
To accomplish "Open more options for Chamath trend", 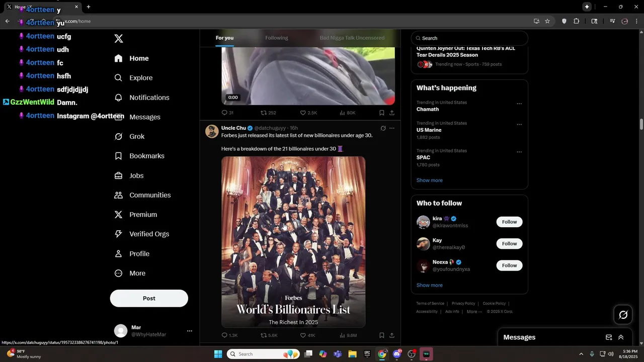I will pos(519,104).
